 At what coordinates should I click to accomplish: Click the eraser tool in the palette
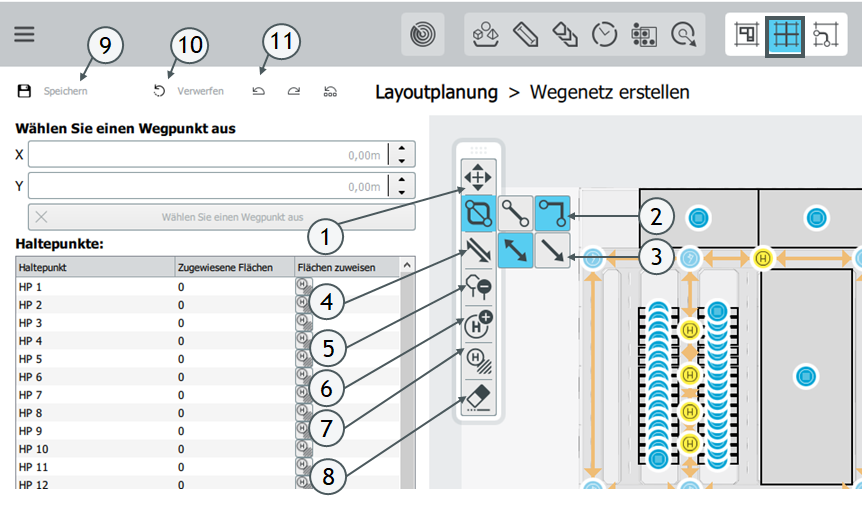tap(477, 399)
